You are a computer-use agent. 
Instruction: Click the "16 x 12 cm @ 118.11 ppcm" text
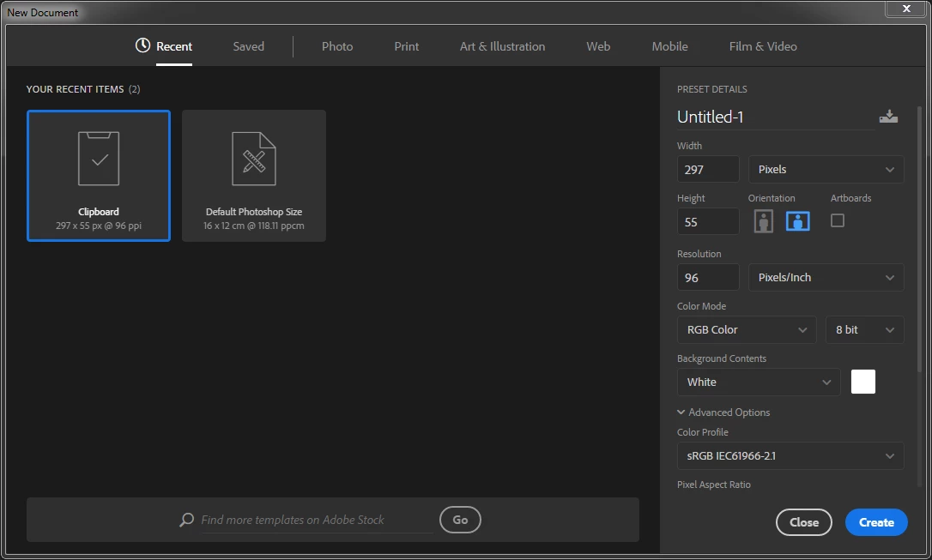point(254,226)
